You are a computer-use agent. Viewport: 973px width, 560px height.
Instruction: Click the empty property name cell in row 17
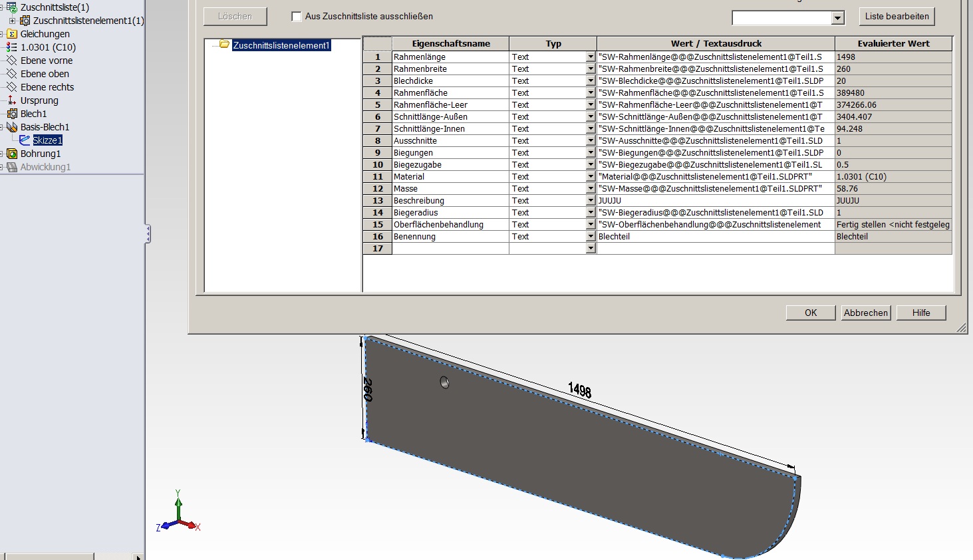[x=450, y=249]
